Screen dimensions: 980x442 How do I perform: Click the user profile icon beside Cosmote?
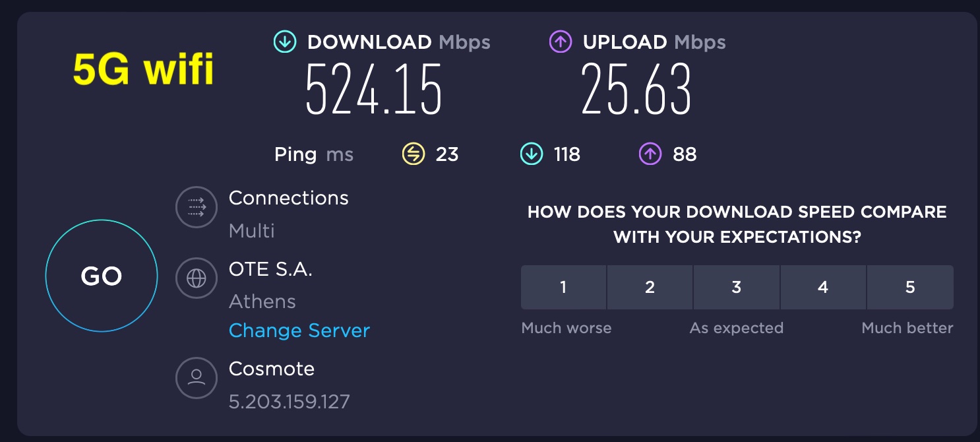tap(197, 378)
